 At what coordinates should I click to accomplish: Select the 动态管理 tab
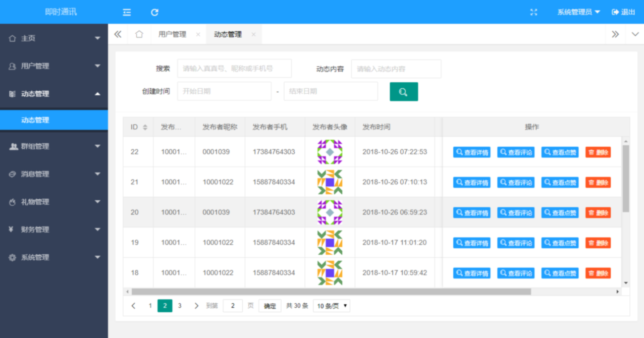tap(228, 34)
